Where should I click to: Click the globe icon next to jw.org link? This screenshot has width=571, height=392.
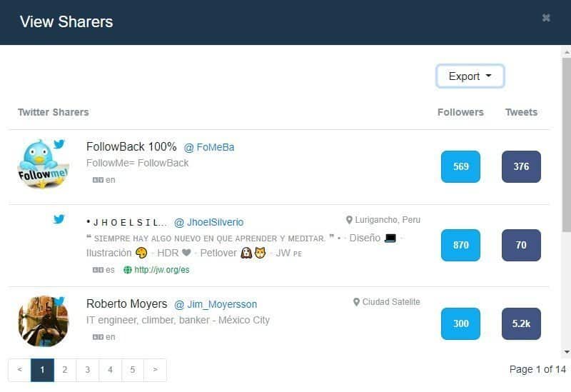coord(128,270)
